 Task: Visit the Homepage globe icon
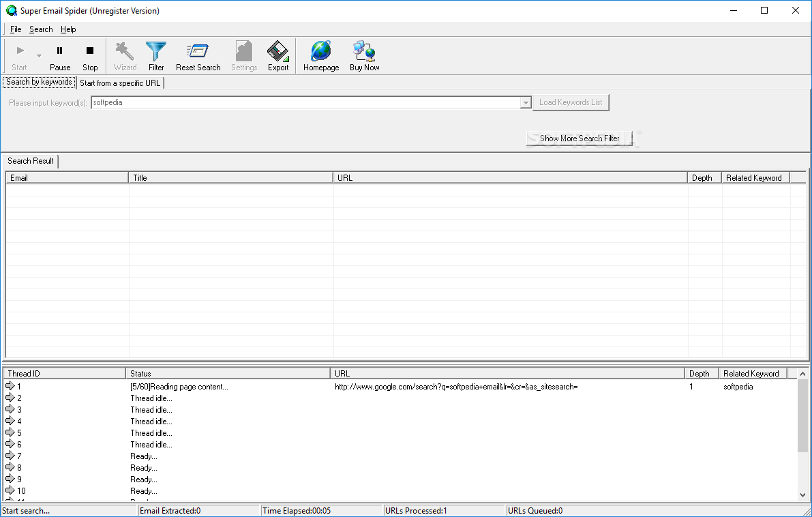pos(321,50)
